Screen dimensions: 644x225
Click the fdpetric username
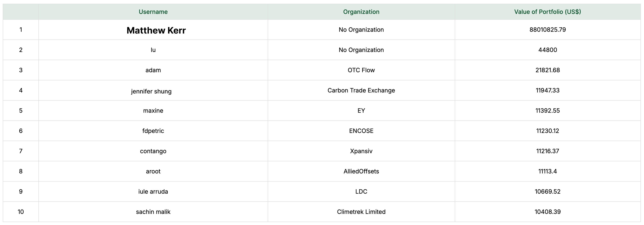click(x=153, y=131)
